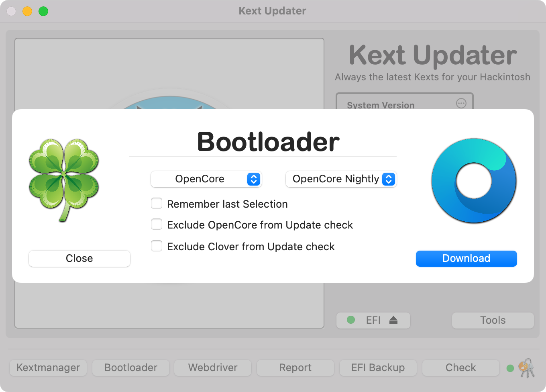Check Exclude OpenCore from Update check
Viewport: 546px width, 392px height.
157,225
